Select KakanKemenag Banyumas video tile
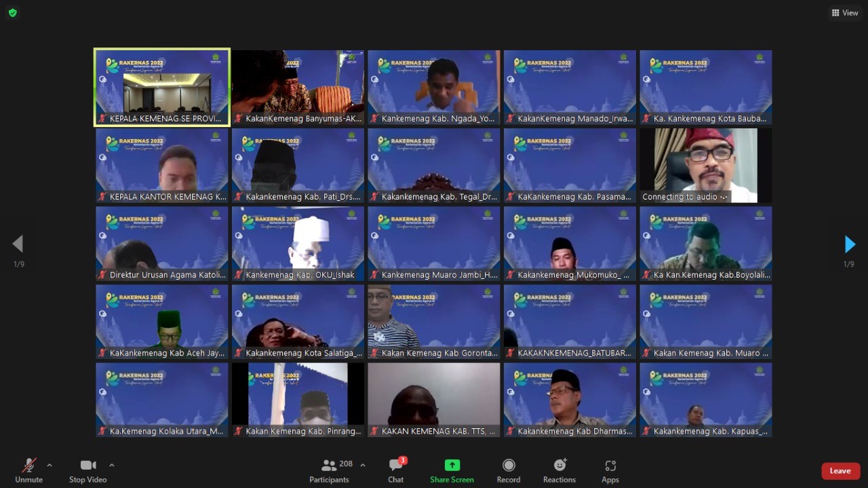 [x=298, y=88]
